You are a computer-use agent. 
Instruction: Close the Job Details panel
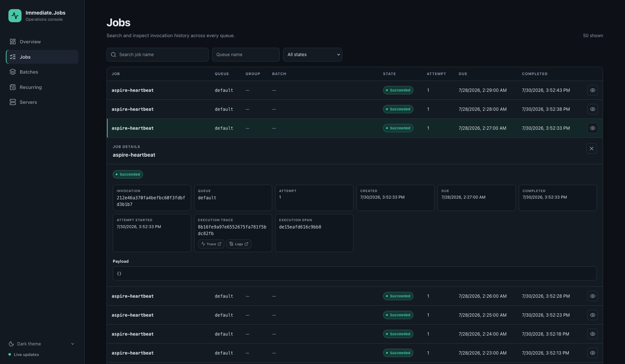point(591,149)
